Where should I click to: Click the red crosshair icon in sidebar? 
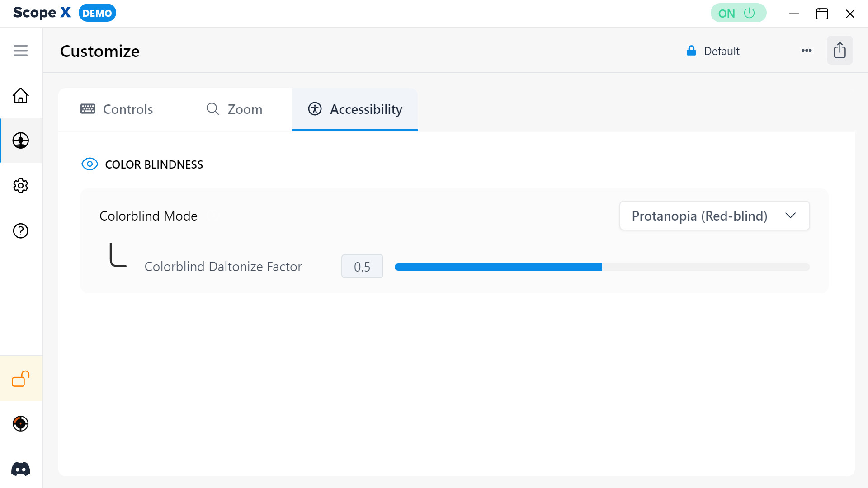coord(20,423)
